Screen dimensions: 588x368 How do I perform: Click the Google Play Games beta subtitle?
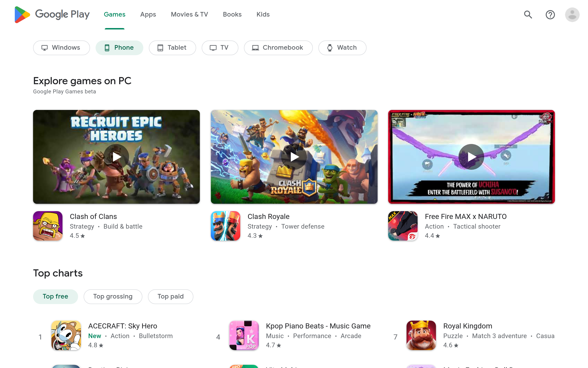pyautogui.click(x=65, y=92)
